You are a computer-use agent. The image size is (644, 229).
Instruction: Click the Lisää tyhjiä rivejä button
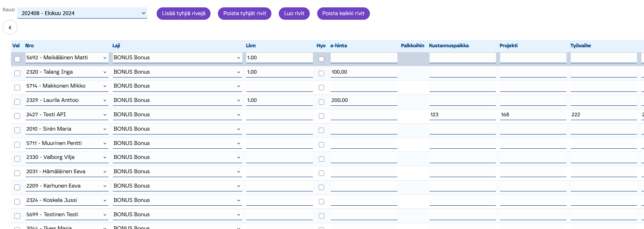tap(183, 14)
